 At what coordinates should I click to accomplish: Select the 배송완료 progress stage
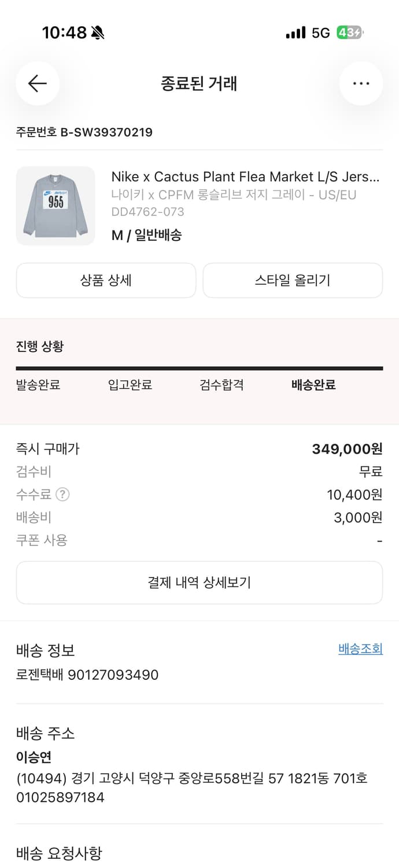coord(312,385)
